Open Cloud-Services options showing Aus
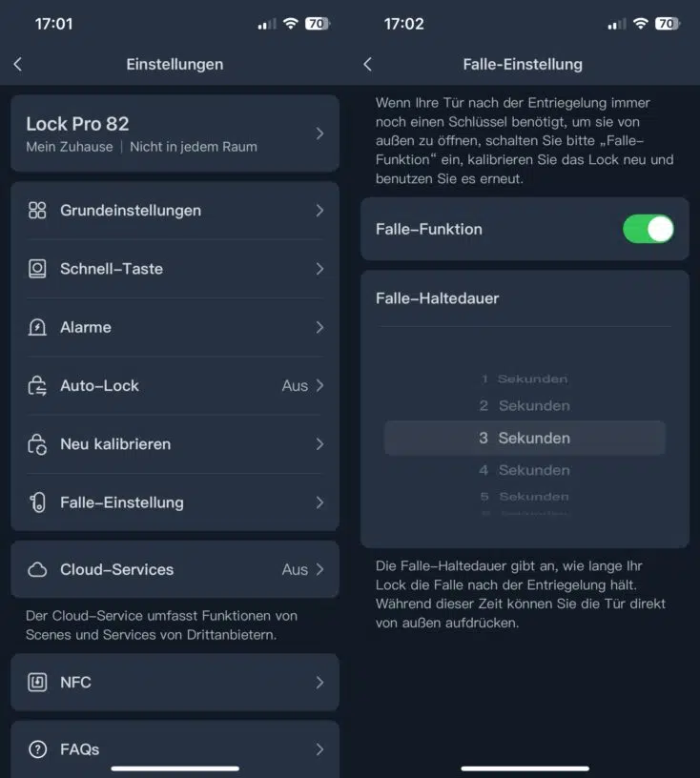Screen dimensions: 700x778 click(x=302, y=570)
